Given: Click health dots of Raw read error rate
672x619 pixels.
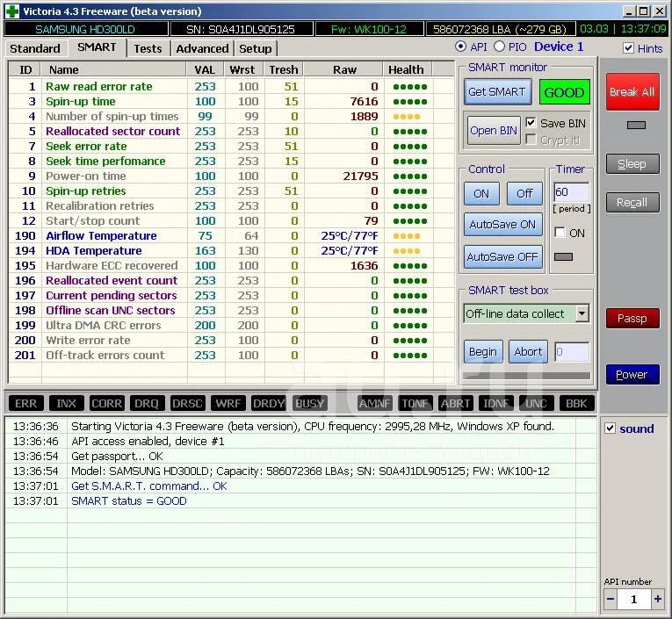Looking at the screenshot, I should pyautogui.click(x=409, y=87).
